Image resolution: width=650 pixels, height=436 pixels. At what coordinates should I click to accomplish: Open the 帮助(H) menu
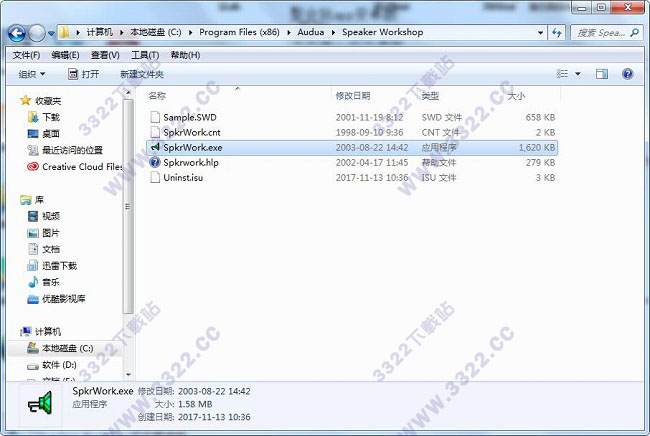click(185, 55)
